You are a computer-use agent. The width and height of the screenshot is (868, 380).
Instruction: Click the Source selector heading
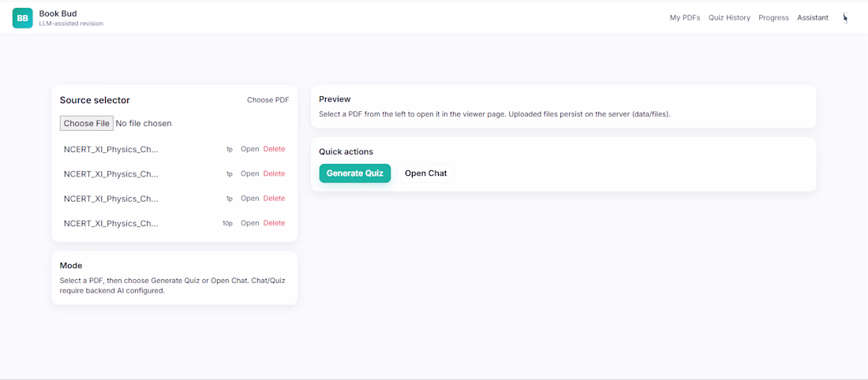pyautogui.click(x=95, y=100)
